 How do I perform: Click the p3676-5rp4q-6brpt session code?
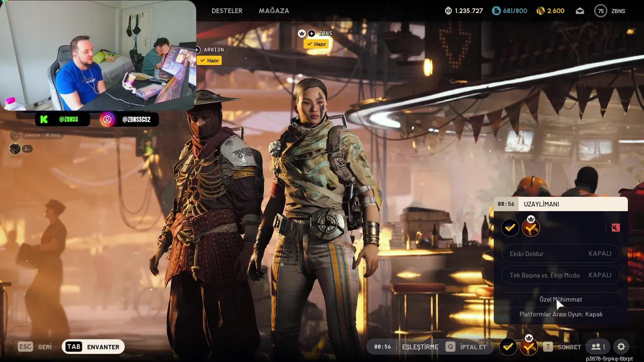click(609, 359)
